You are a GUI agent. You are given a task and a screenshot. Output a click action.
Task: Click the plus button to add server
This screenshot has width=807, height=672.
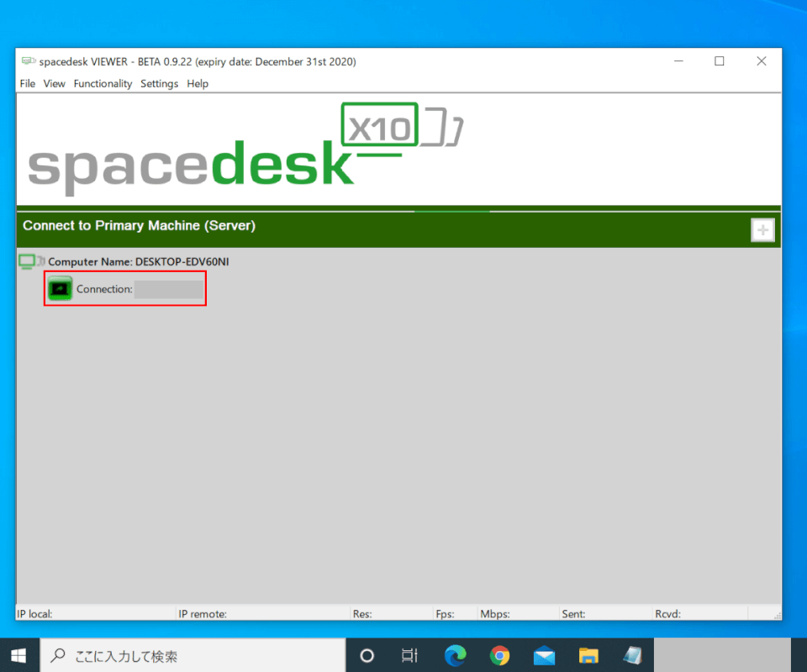coord(762,230)
